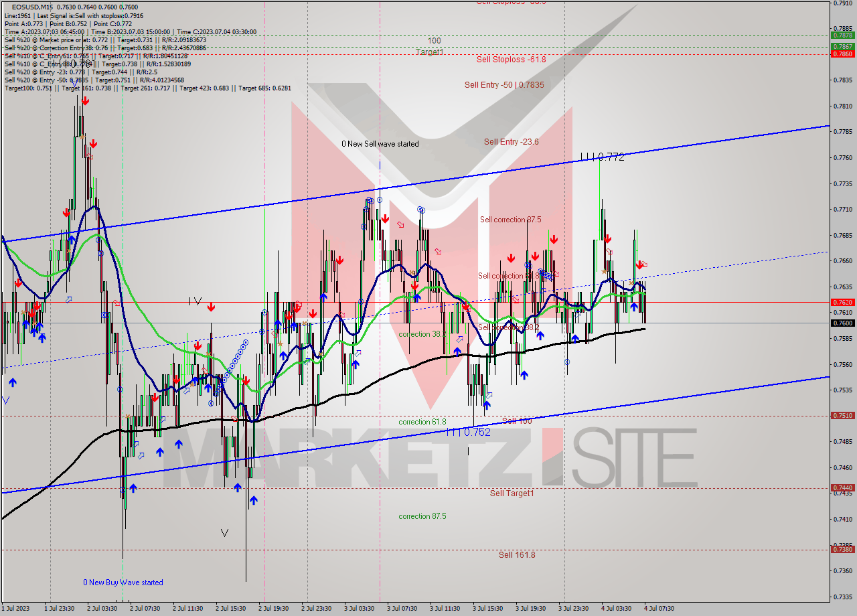857x616 pixels.
Task: Click the '2 Jul 07:30' time label
Action: pos(145,609)
